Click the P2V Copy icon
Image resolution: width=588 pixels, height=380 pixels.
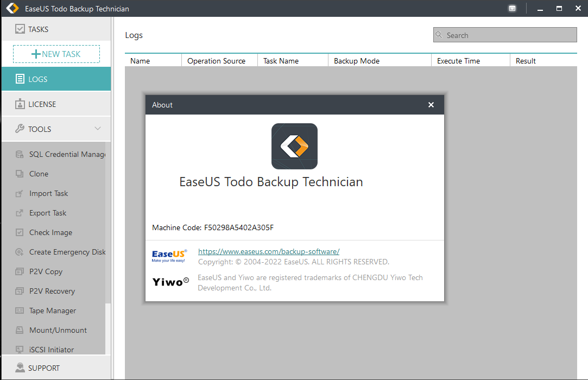pos(20,271)
